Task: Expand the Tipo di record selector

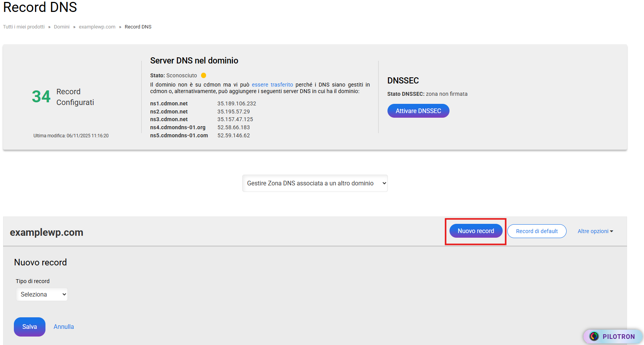Action: [x=42, y=295]
